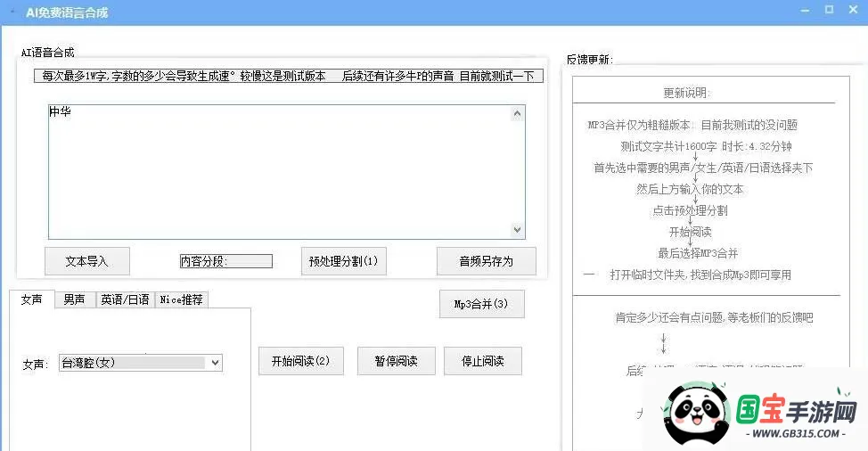The width and height of the screenshot is (868, 451).
Task: Merge files with Mp3合并(3) button
Action: point(481,304)
